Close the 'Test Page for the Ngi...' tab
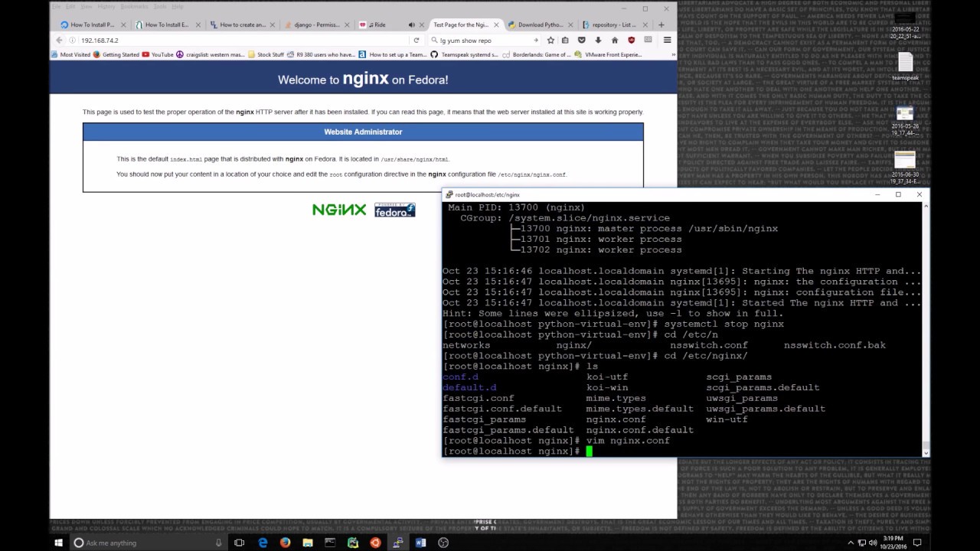Screen dimensions: 980x551 (495, 24)
